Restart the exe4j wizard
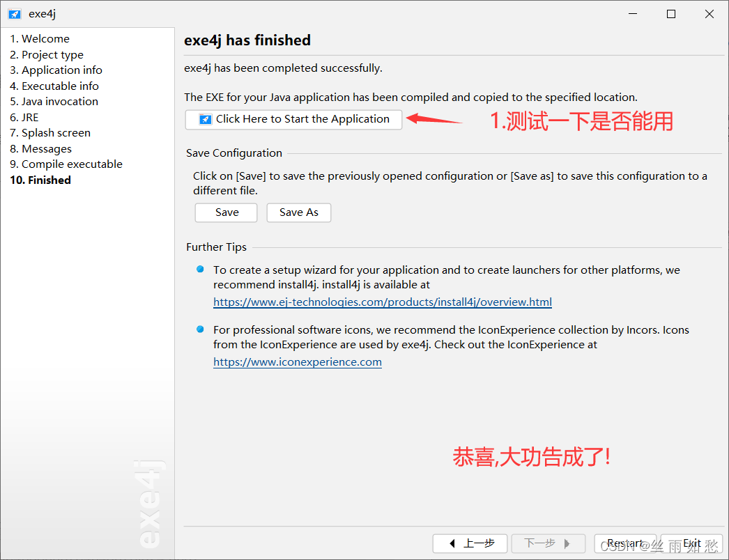 point(625,543)
